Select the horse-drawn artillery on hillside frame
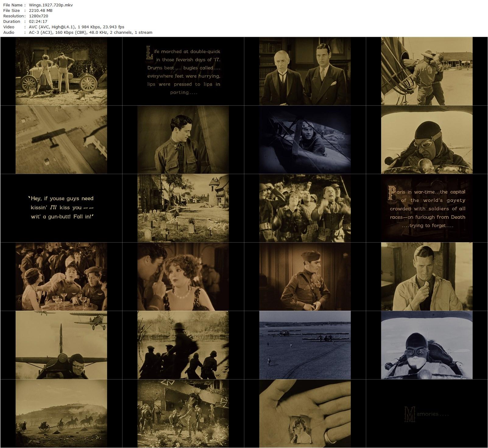This screenshot has height=448, width=488. click(x=61, y=414)
